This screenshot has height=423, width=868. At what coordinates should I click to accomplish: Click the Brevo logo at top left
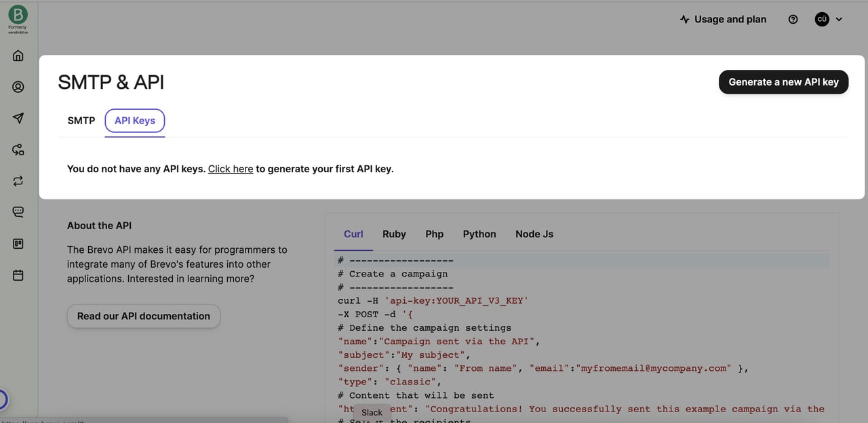tap(18, 15)
